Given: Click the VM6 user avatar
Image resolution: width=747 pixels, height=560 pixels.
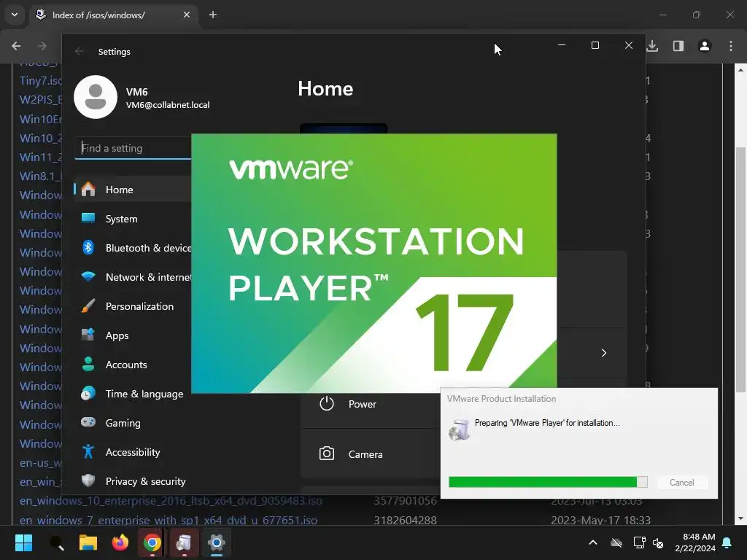Looking at the screenshot, I should point(96,97).
